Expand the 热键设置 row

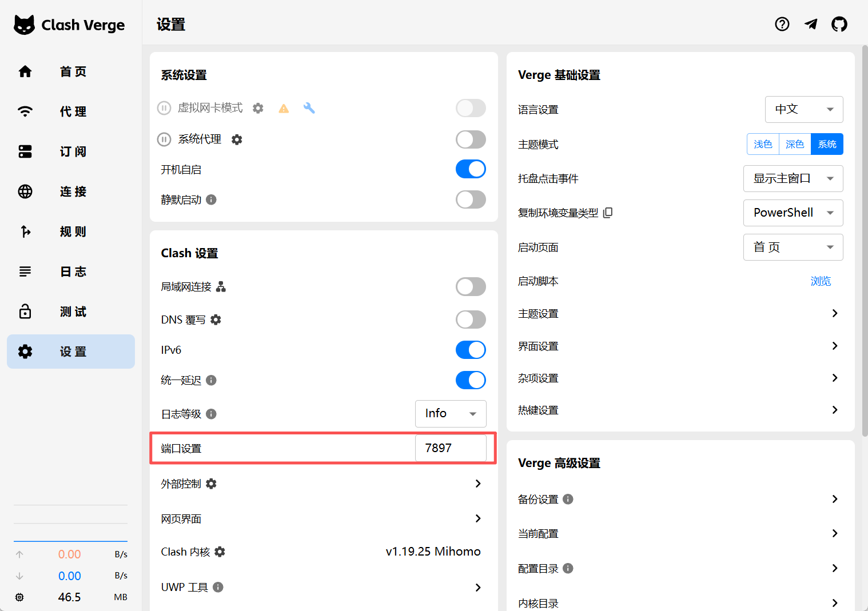tap(680, 410)
